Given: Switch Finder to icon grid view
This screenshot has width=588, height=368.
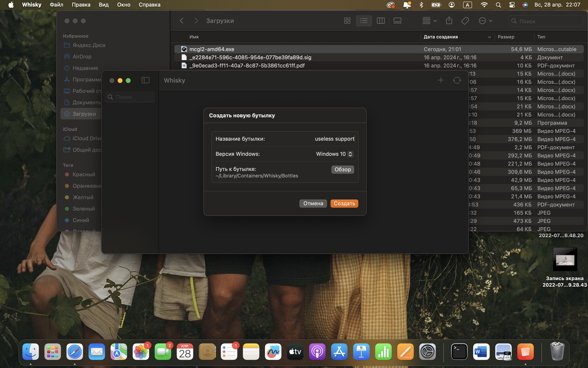Looking at the screenshot, I should click(347, 21).
